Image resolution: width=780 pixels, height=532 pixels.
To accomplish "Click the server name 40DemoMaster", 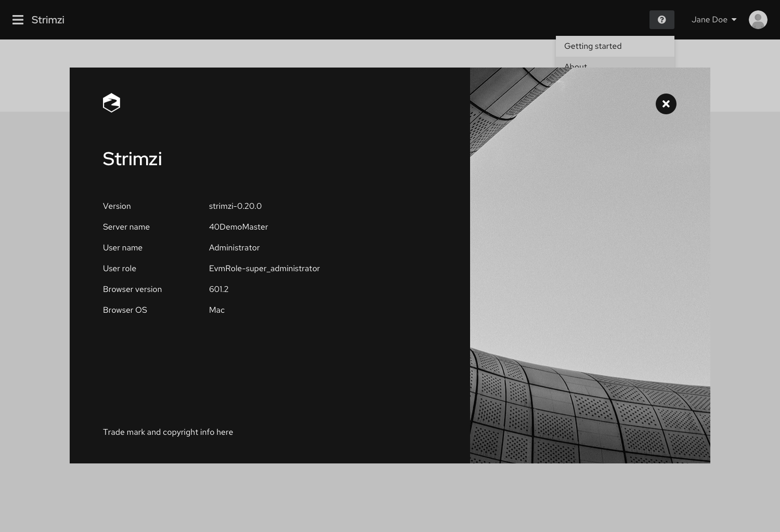I will [x=238, y=227].
